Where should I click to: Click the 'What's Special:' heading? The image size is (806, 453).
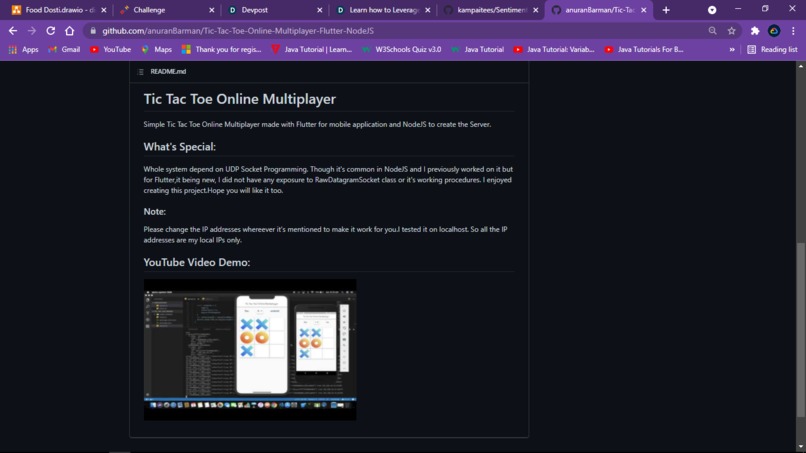click(179, 147)
